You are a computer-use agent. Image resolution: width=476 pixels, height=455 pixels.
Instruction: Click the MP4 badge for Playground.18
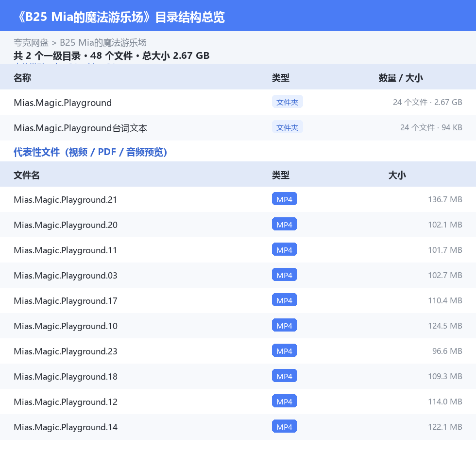coord(285,375)
